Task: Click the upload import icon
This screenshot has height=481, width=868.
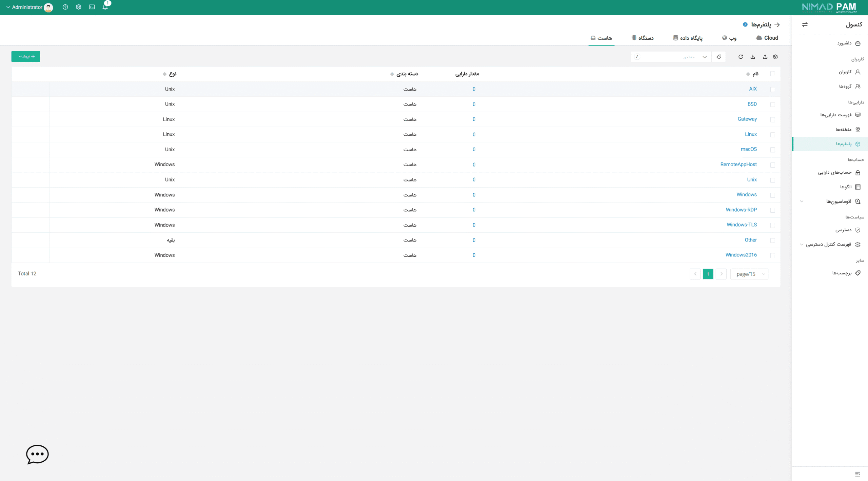Action: point(765,57)
